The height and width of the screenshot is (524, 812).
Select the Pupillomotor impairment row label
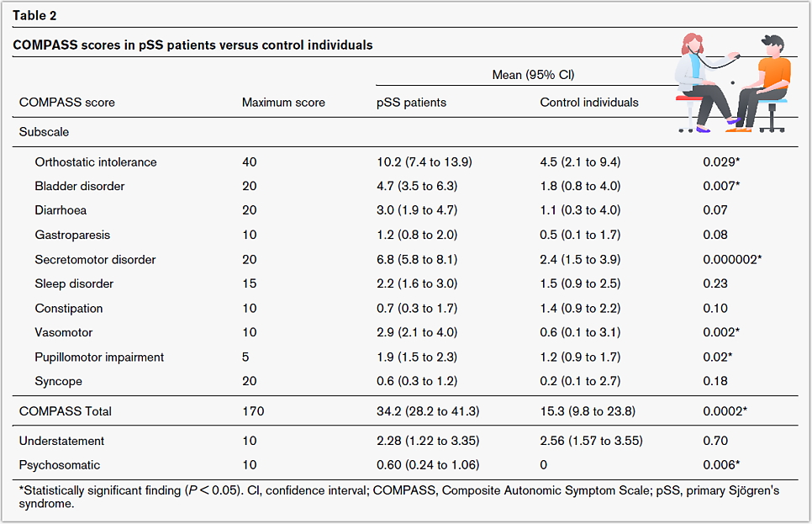[99, 357]
